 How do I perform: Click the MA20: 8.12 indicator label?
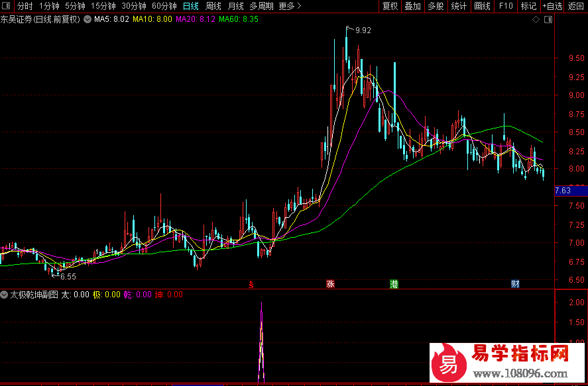click(196, 19)
